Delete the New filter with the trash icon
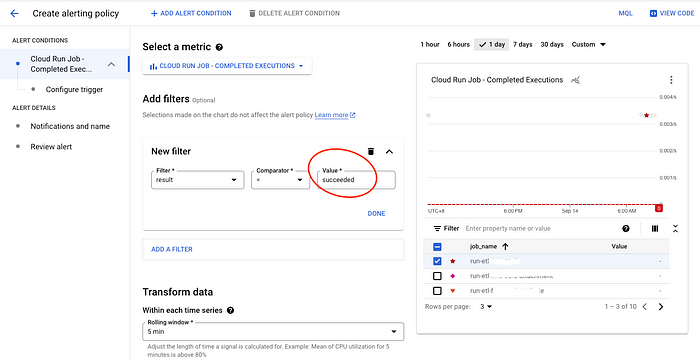700x361 pixels. (x=371, y=152)
